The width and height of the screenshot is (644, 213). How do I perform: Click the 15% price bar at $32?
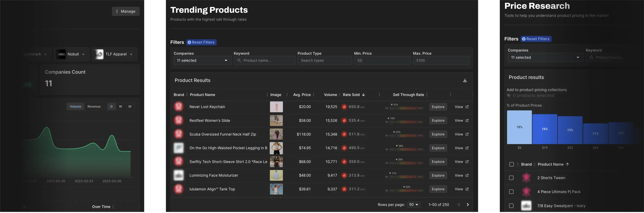coord(570,130)
